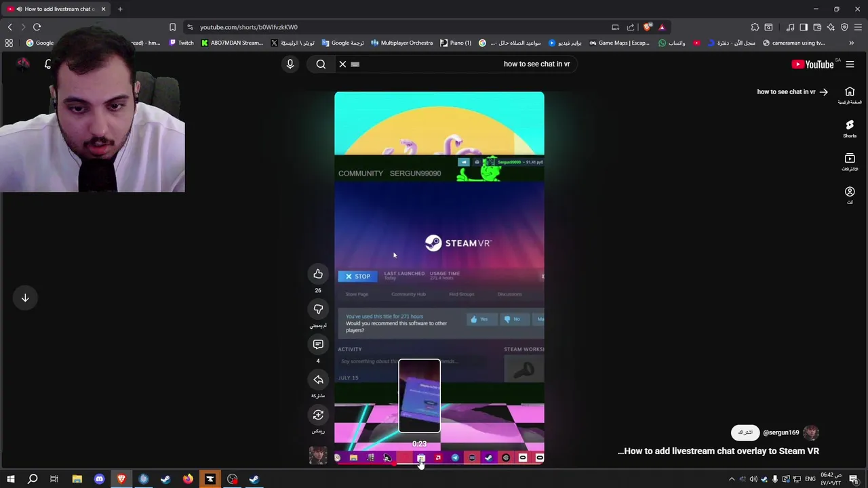Open the ABO7MDAN Stream... bookmark
The width and height of the screenshot is (868, 488).
(232, 43)
